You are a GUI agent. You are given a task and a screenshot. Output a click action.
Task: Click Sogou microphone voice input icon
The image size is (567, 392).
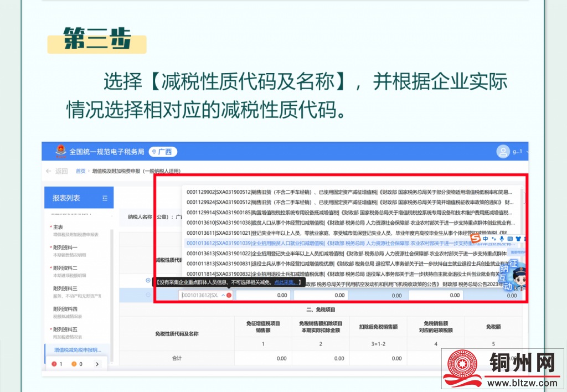coord(502,239)
